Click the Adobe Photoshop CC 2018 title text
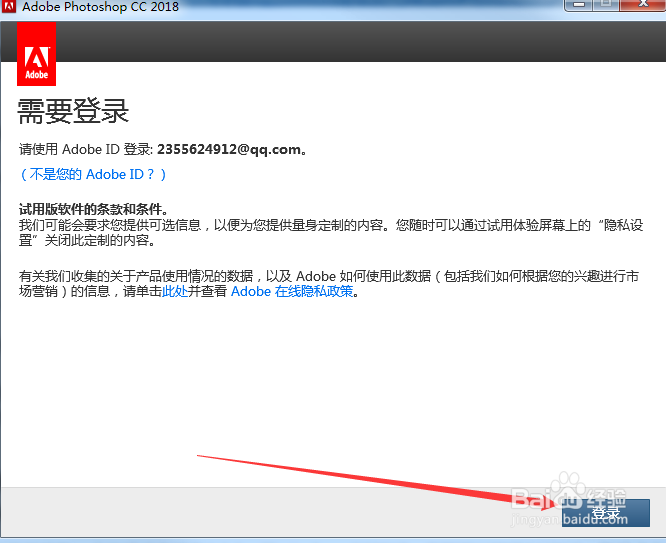 100,7
